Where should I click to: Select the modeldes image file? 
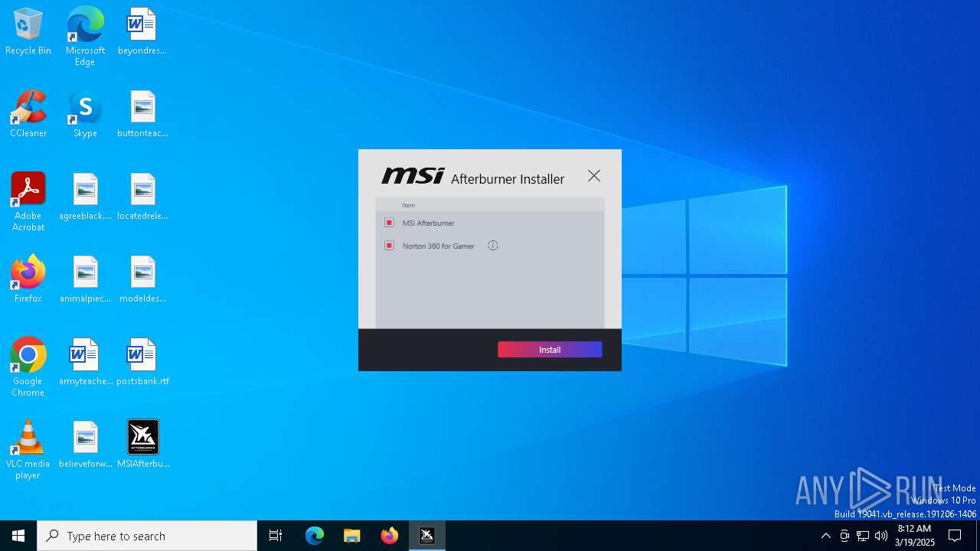pos(142,279)
